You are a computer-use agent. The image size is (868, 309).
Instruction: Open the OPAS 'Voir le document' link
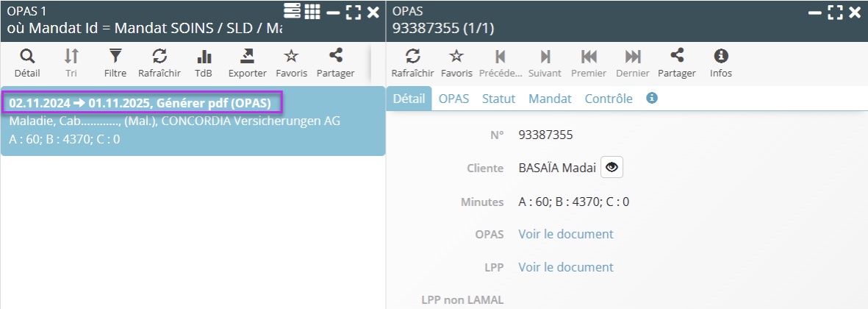(566, 234)
